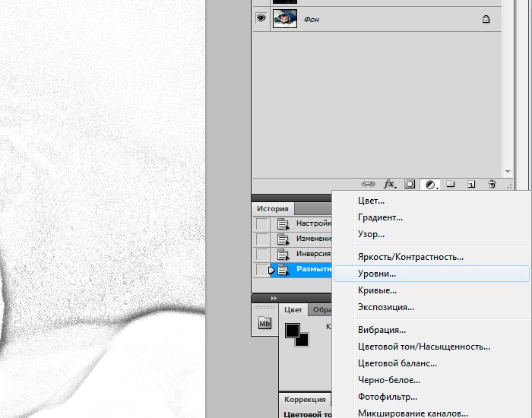The image size is (532, 418).
Task: Hide the Фон layer with eye icon
Action: coord(261,19)
